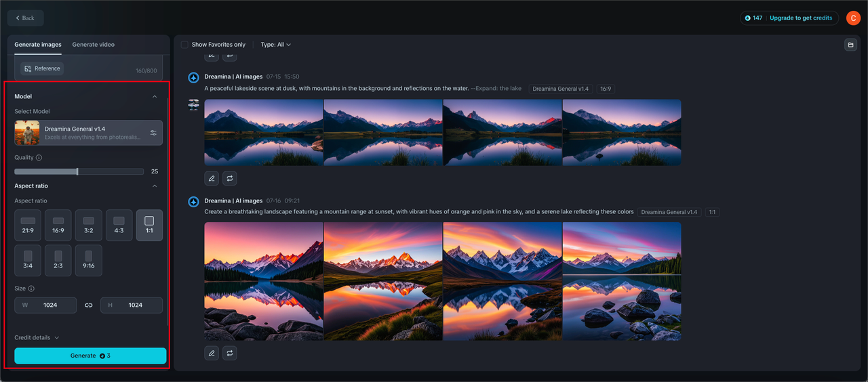Screen dimensions: 868x382
Task: Select 4:3 aspect ratio
Action: pos(119,226)
